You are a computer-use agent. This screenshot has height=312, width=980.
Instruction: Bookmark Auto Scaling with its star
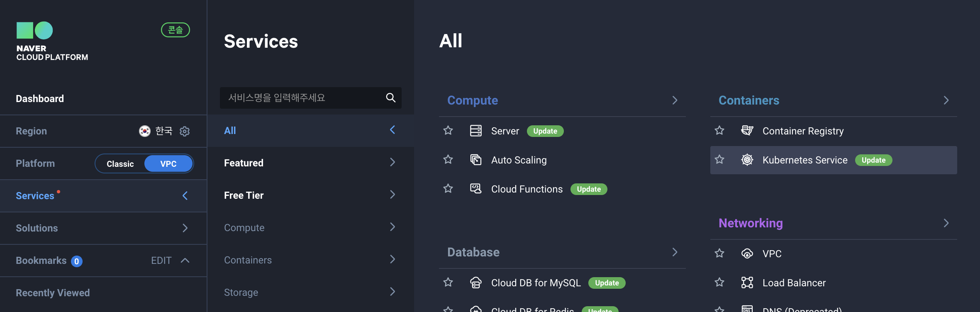(448, 160)
